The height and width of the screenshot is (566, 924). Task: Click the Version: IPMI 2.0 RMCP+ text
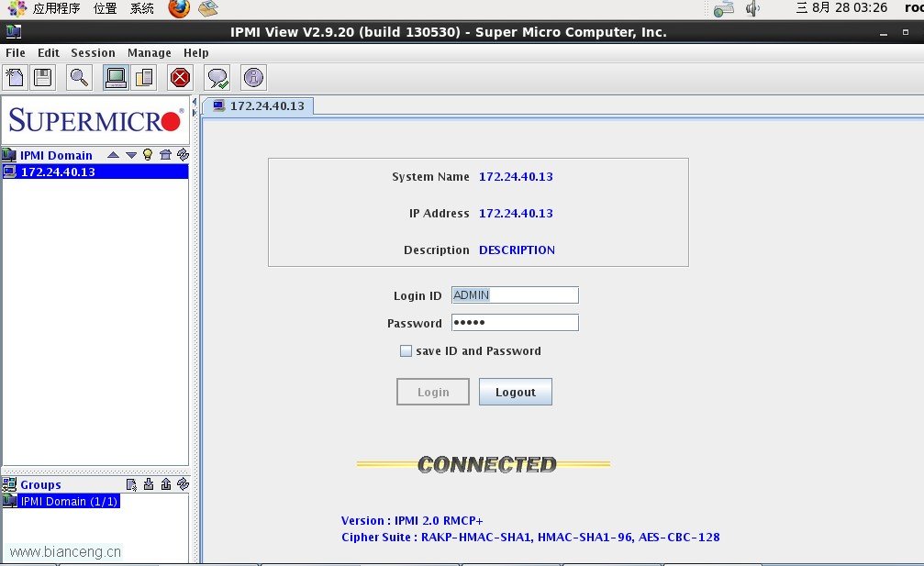tap(412, 521)
